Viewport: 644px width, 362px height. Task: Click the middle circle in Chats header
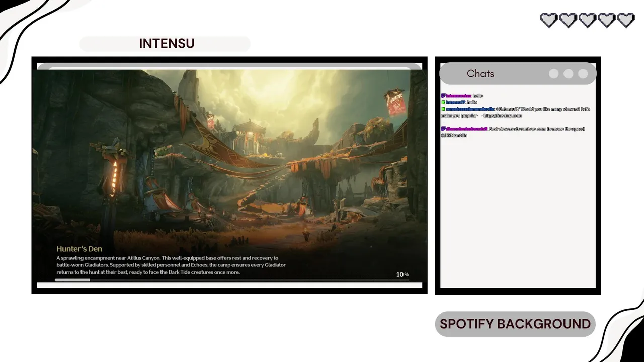point(569,74)
